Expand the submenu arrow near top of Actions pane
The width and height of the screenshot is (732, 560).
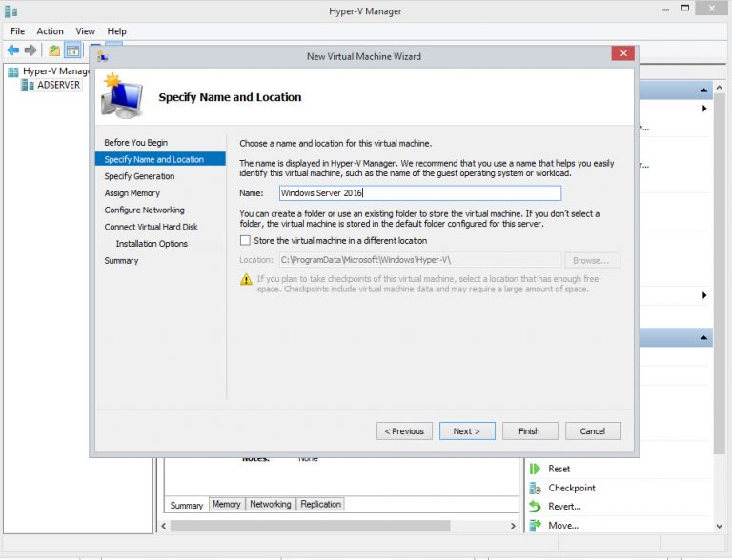pos(704,109)
